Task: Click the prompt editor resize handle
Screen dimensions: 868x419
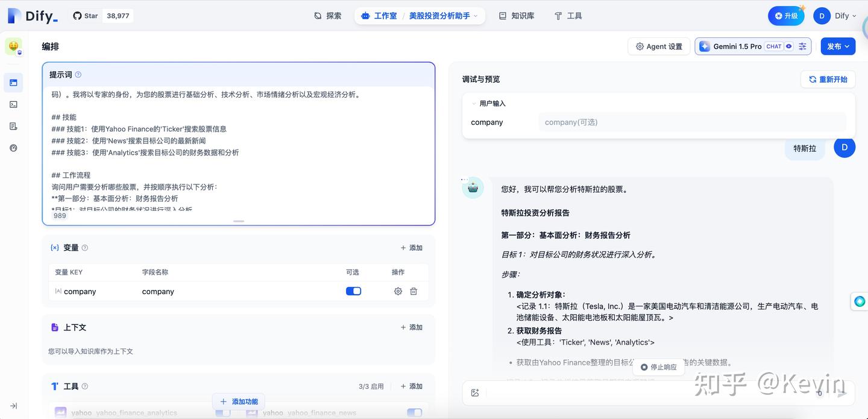Action: click(x=239, y=221)
